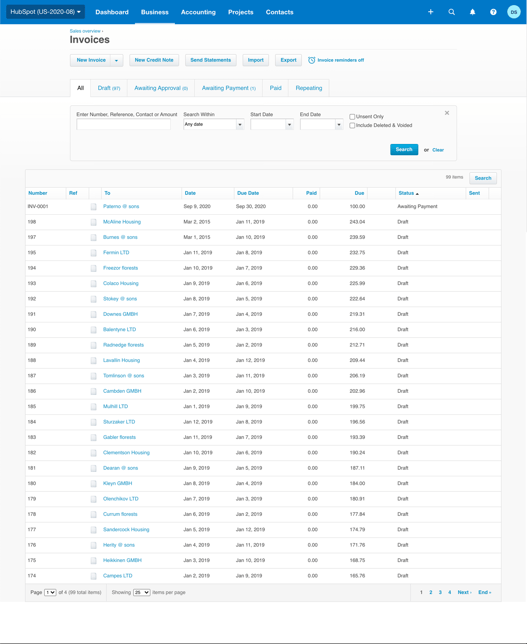Change items per page dropdown showing 25
This screenshot has width=527, height=644.
(x=142, y=592)
